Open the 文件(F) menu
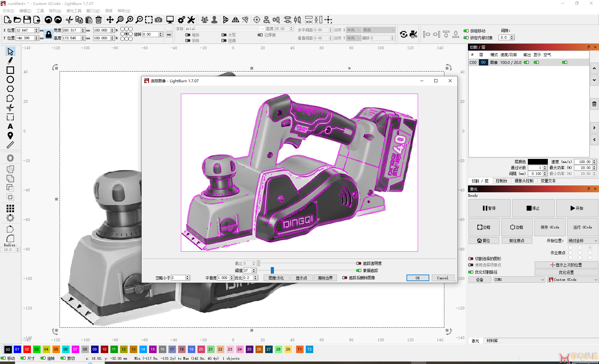Screen dimensions: 599x364 8,11
